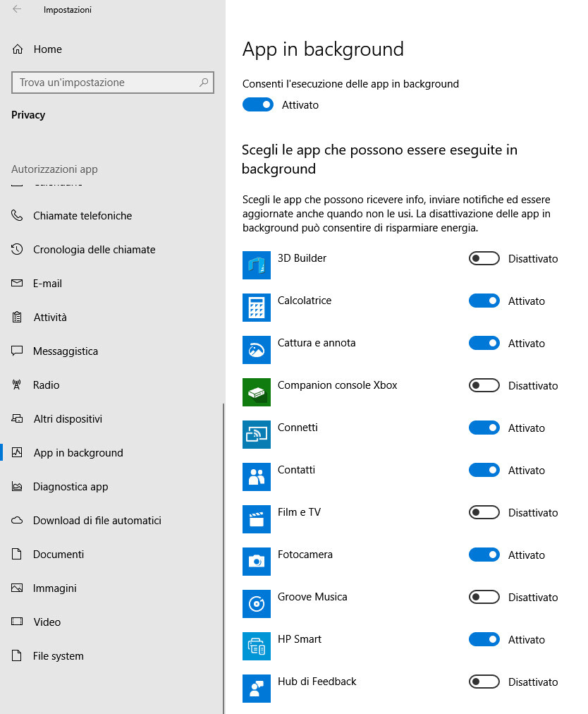Click the Connetti app icon
Image resolution: width=588 pixels, height=714 pixels.
tap(256, 435)
